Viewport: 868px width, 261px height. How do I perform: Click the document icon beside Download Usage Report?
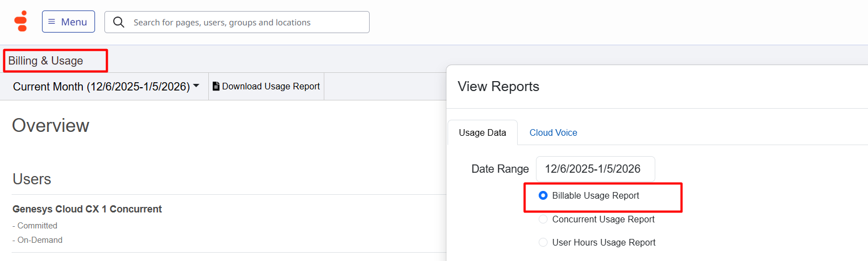[x=216, y=87]
